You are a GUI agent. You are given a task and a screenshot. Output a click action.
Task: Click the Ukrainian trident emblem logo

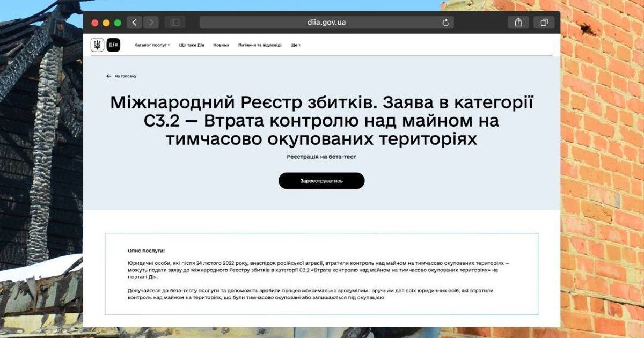point(97,45)
